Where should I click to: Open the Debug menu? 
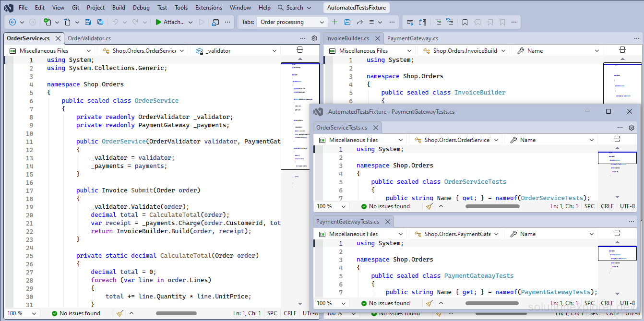pos(141,8)
